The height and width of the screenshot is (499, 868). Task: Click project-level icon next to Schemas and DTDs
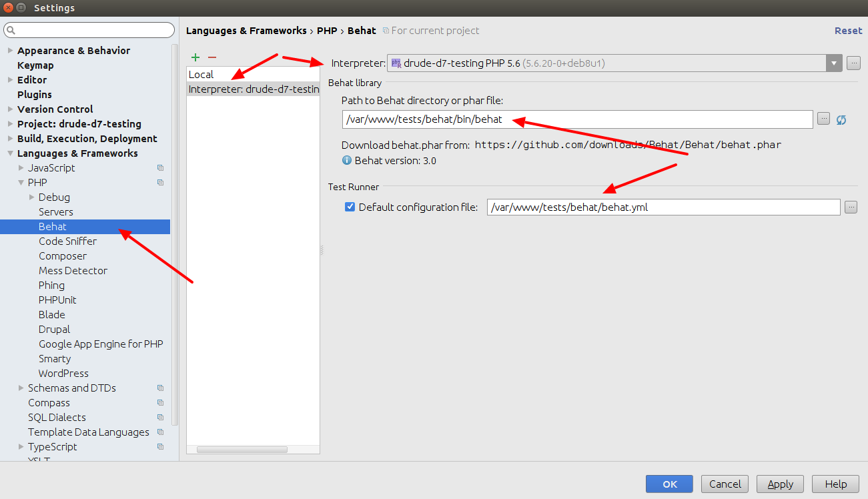pyautogui.click(x=160, y=388)
